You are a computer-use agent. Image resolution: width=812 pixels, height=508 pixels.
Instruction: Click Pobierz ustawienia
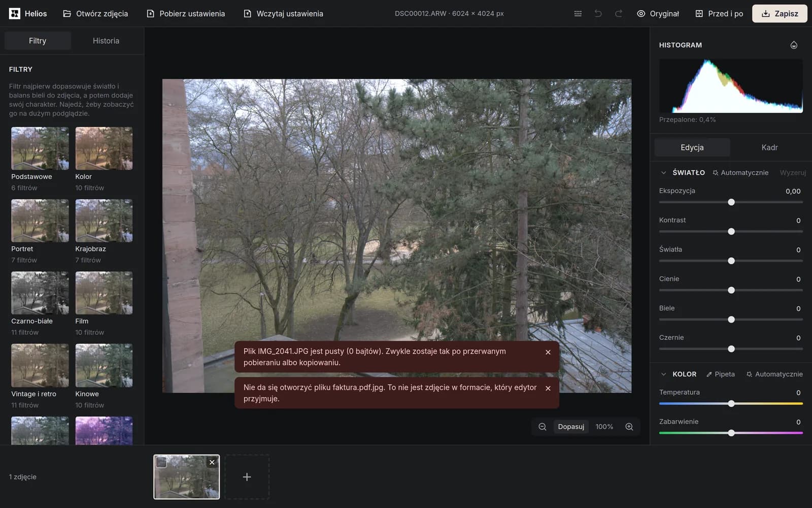click(186, 14)
